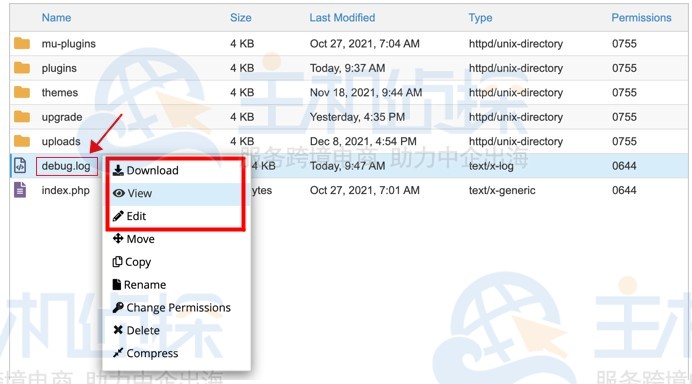Click 'Yesterday, 4:35 PM' date of upgrade
The width and height of the screenshot is (692, 384).
(357, 117)
